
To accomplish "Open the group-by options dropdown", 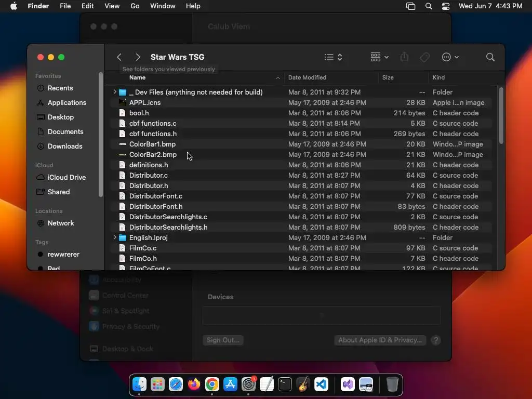I will 379,57.
